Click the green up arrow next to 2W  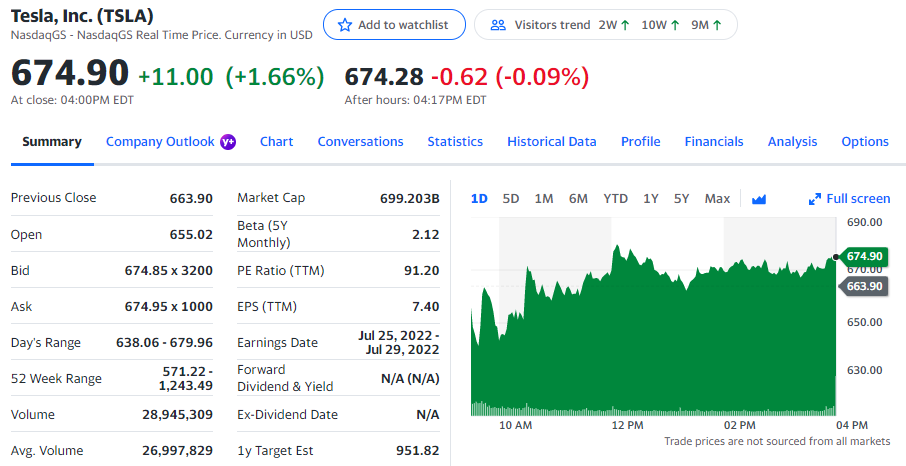(x=625, y=25)
